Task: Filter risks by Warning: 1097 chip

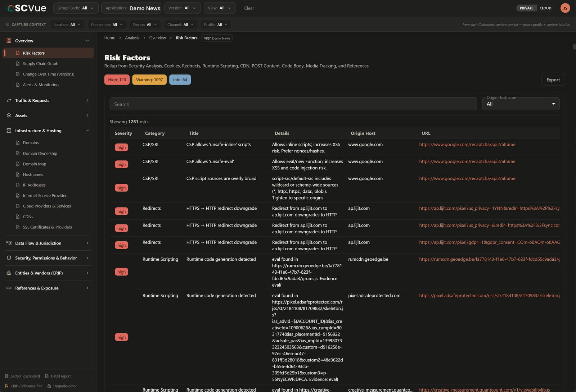Action: coord(149,80)
